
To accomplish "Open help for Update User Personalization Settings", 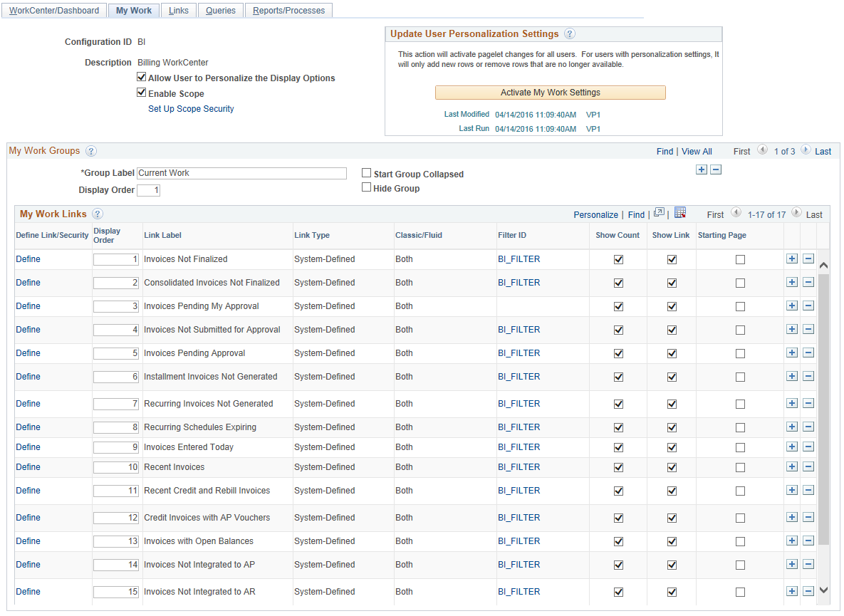I will coord(570,33).
